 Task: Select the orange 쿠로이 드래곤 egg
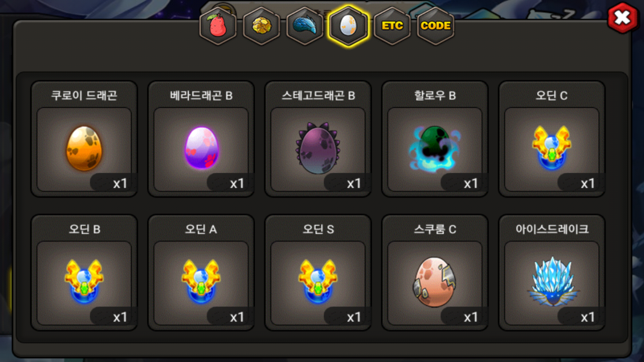tap(84, 149)
